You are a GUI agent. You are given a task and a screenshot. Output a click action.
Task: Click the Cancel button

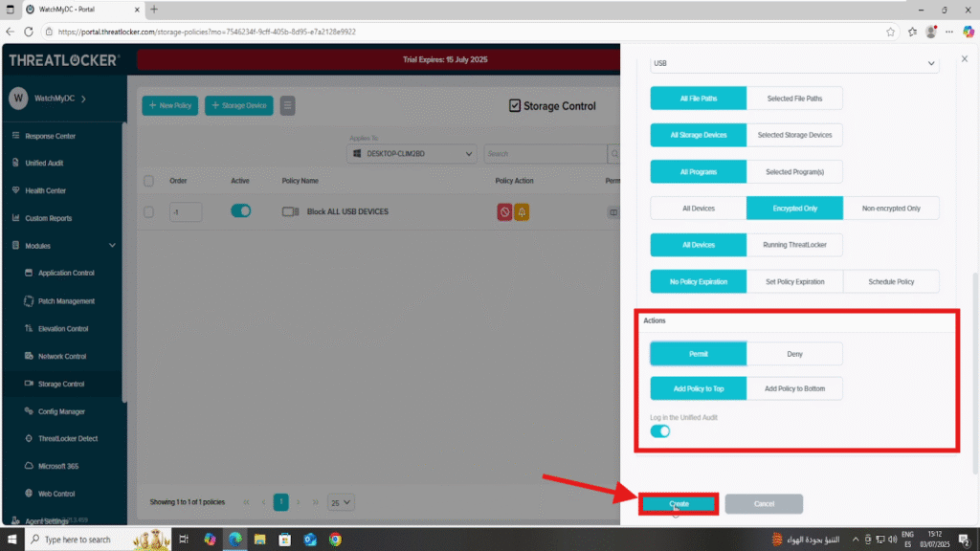[x=764, y=503]
